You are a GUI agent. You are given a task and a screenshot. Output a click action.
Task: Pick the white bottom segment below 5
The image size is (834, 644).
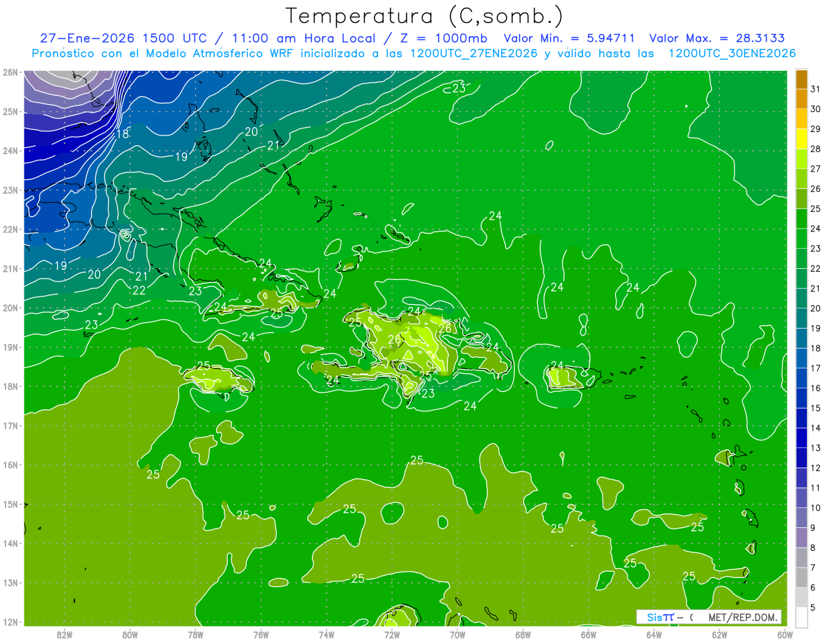pos(801,617)
